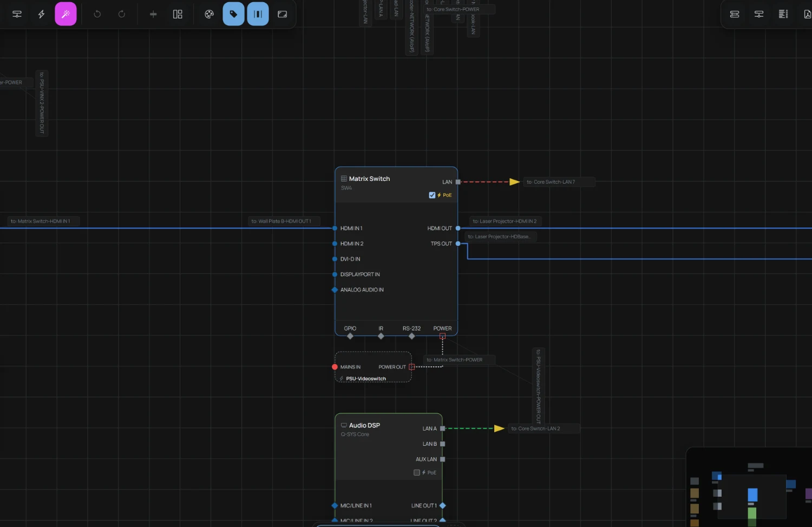The height and width of the screenshot is (527, 812).
Task: Click the Matrix Switch LAN port
Action: 458,182
